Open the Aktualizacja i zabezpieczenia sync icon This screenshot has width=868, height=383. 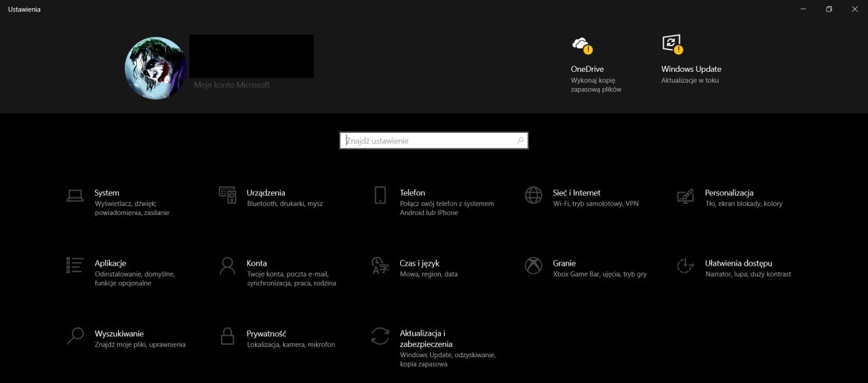pyautogui.click(x=380, y=336)
